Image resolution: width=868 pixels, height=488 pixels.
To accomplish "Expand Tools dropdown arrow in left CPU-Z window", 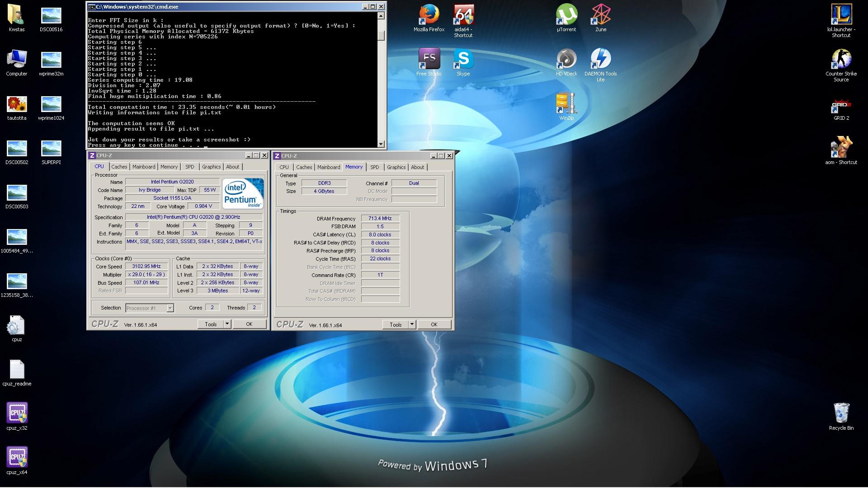I will (227, 324).
